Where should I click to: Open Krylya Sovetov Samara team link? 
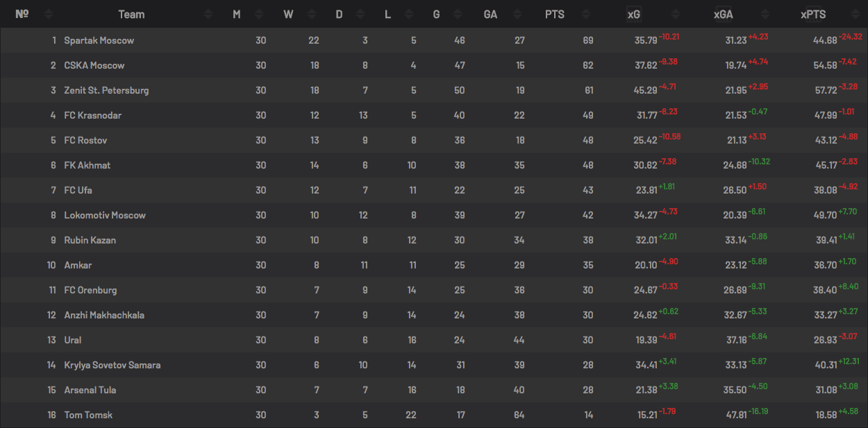[x=112, y=365]
